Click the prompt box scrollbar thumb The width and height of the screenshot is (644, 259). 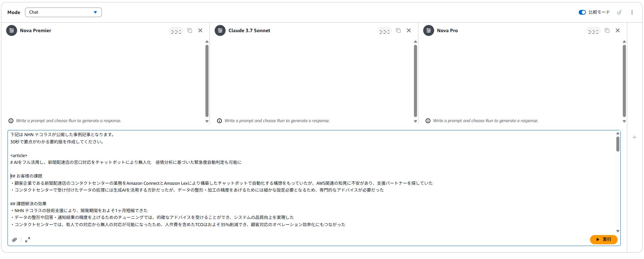coord(618,144)
